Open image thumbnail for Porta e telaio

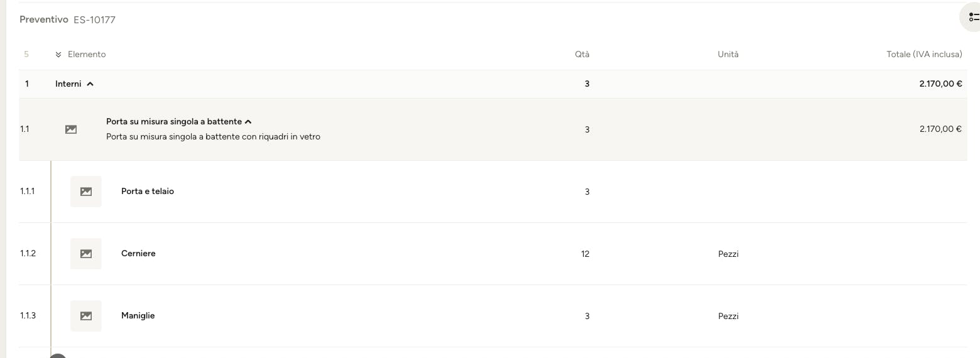click(86, 192)
